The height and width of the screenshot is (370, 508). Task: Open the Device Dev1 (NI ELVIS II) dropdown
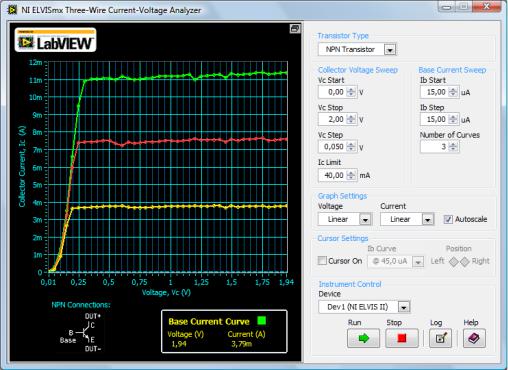coord(404,307)
